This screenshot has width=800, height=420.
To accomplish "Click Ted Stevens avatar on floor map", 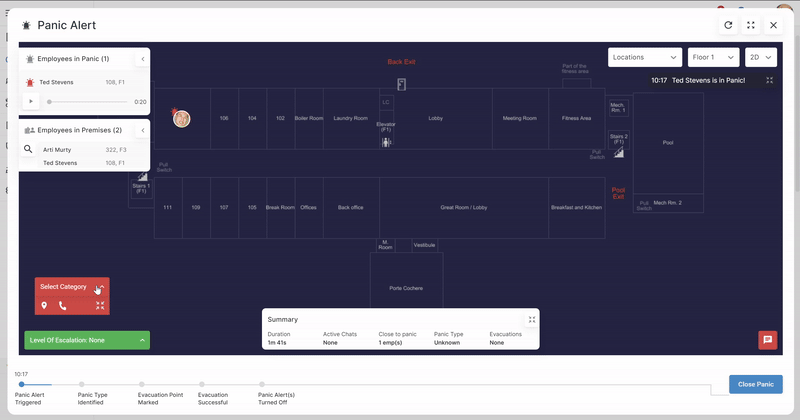I will click(182, 118).
